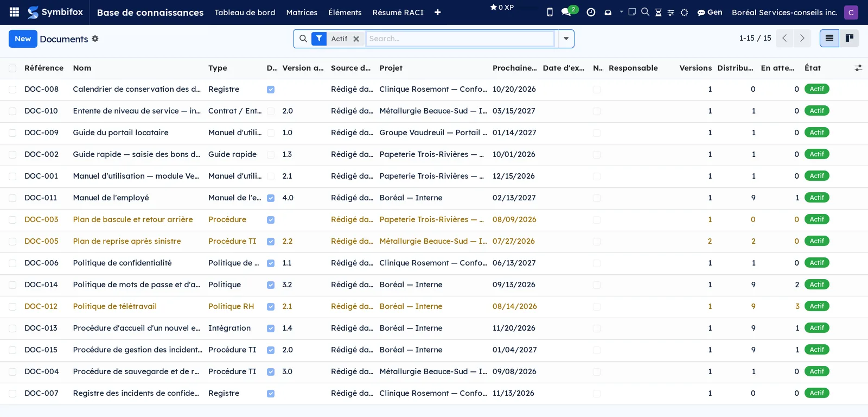Click the 0 XP star indicator
The image size is (868, 417).
502,7
